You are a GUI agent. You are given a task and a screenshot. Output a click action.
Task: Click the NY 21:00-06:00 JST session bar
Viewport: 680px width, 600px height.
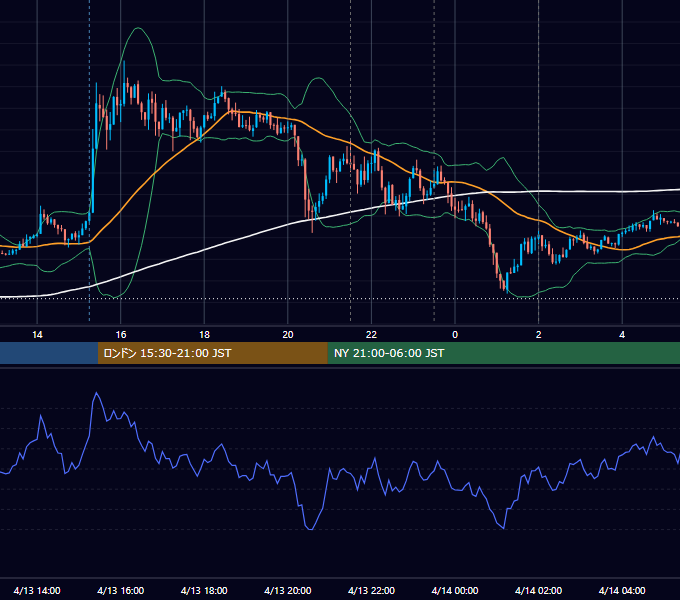(x=504, y=353)
